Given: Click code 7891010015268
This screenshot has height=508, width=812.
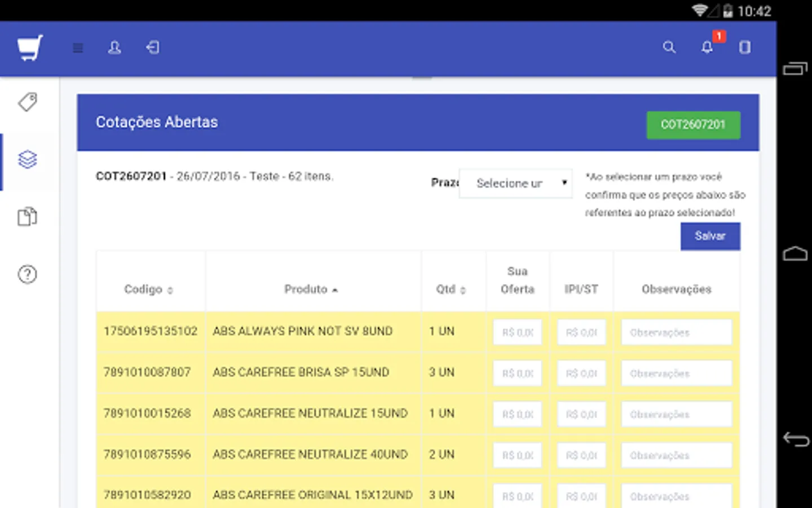Looking at the screenshot, I should (x=147, y=413).
